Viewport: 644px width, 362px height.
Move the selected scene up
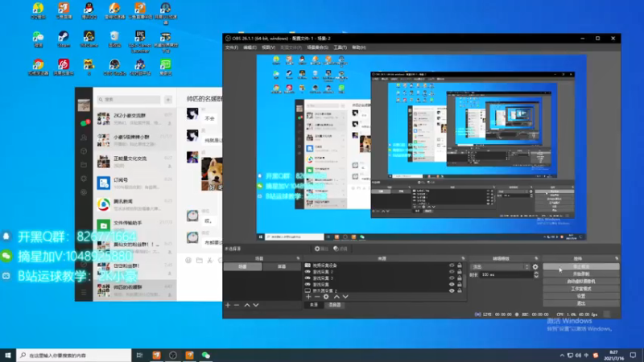[x=247, y=305]
